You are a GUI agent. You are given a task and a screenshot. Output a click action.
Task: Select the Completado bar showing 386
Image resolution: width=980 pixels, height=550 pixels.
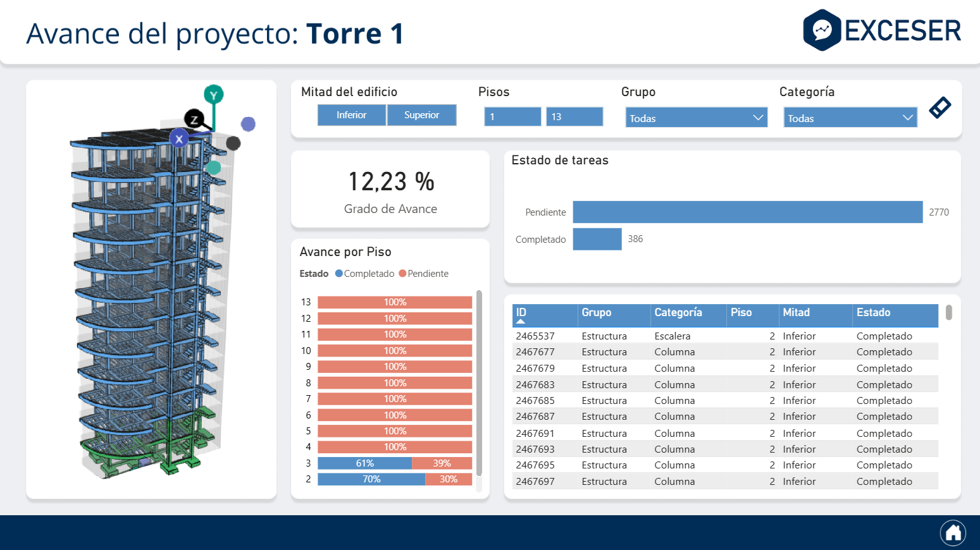[597, 239]
